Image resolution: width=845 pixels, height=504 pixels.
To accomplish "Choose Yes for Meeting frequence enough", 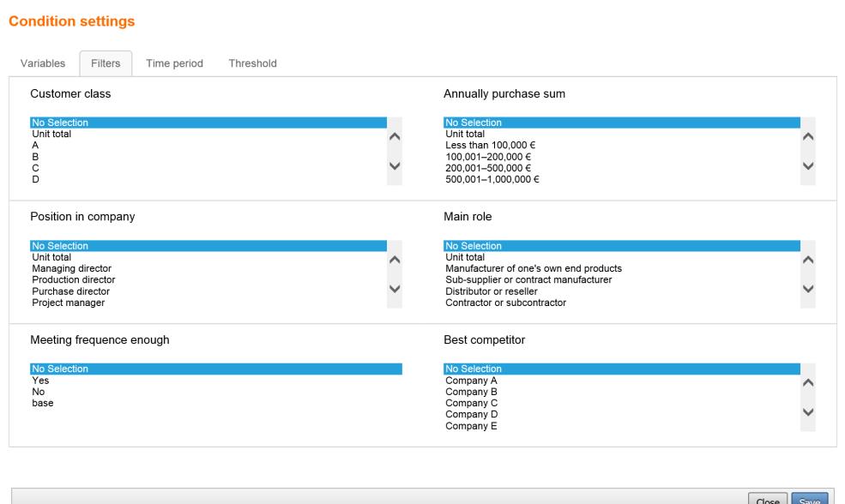I will 216,381.
